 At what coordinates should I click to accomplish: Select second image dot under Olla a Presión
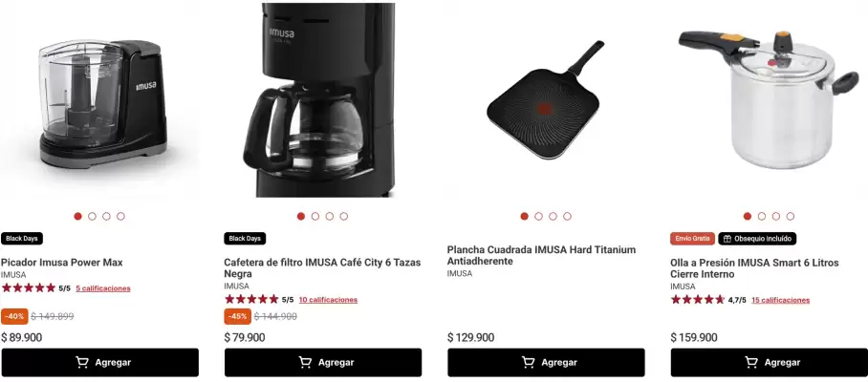pyautogui.click(x=762, y=216)
